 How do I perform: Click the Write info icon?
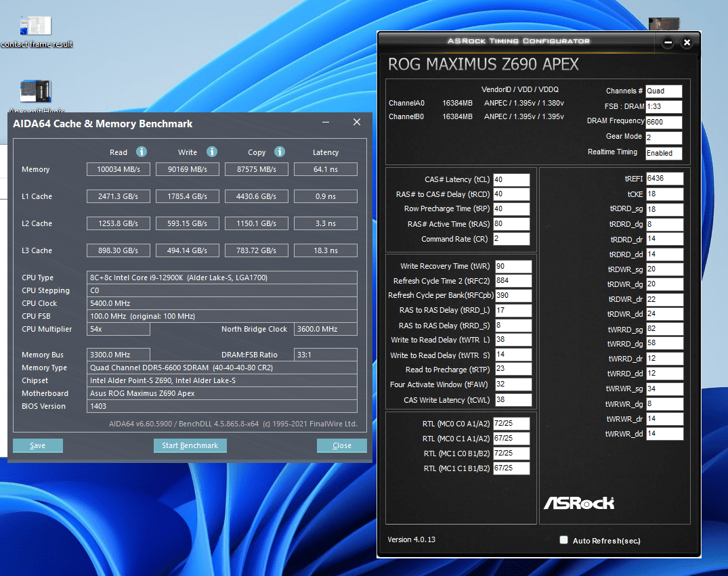point(212,152)
